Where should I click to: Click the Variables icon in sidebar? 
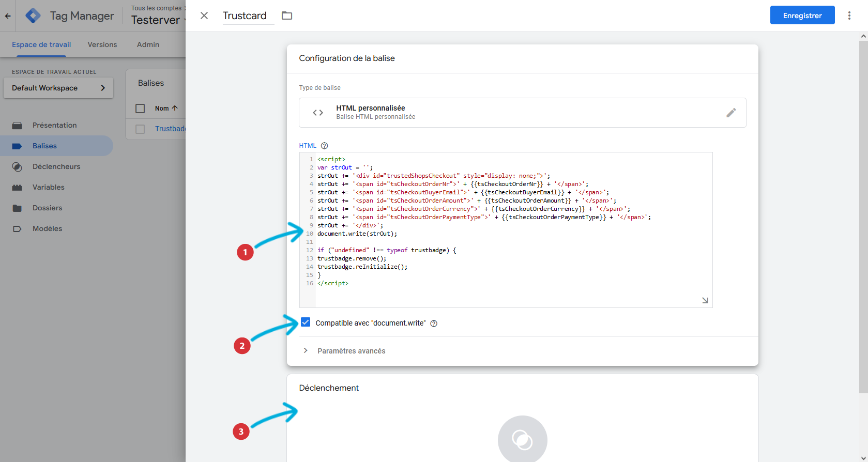[17, 188]
